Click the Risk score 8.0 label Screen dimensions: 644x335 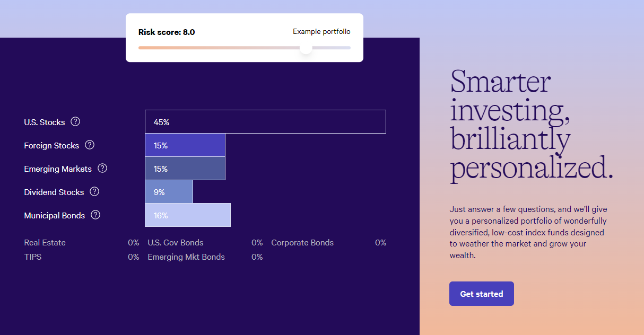pyautogui.click(x=167, y=32)
